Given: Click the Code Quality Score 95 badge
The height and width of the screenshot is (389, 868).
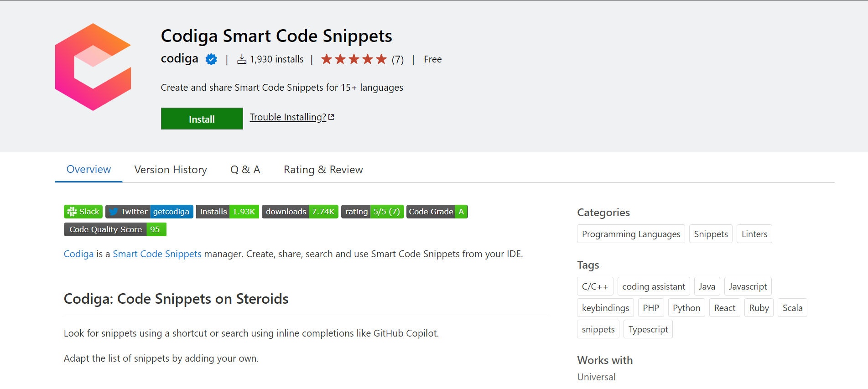Looking at the screenshot, I should pos(115,229).
